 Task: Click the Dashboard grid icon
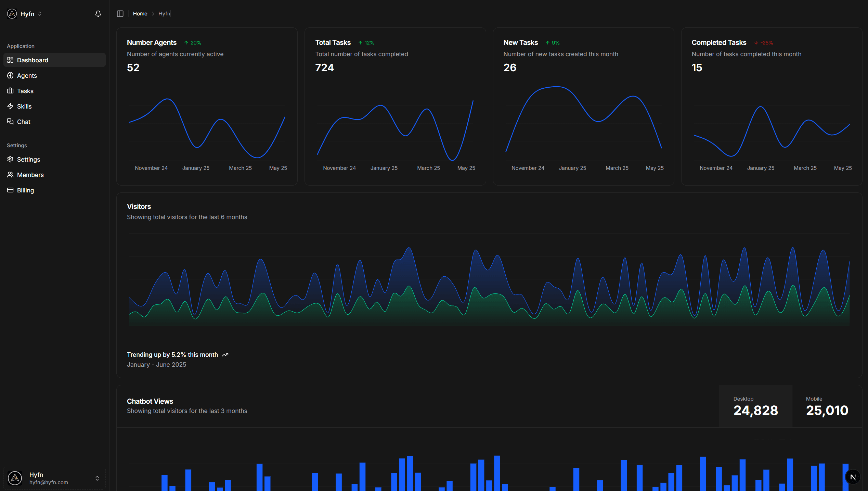click(10, 60)
